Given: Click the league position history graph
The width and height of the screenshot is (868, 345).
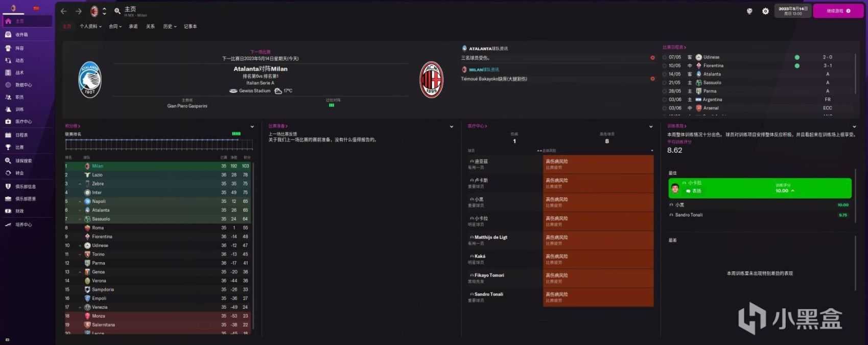Looking at the screenshot, I should [x=159, y=144].
